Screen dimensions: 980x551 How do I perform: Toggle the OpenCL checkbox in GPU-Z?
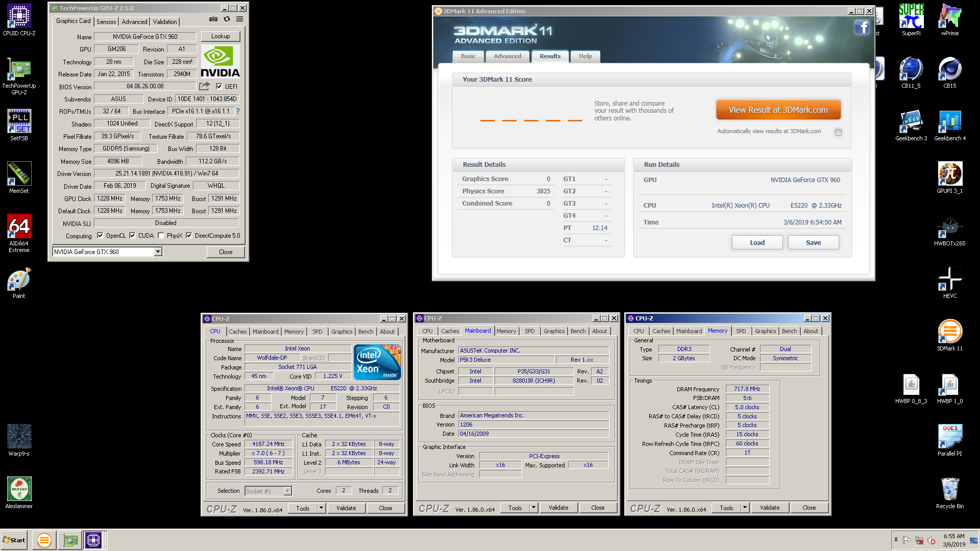(100, 236)
